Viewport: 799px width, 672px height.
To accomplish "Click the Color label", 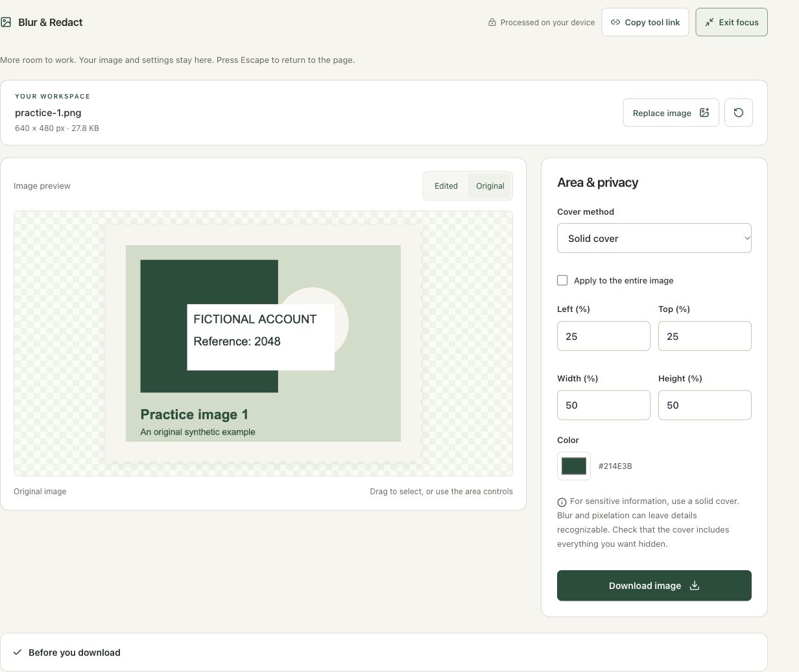I will 568,440.
